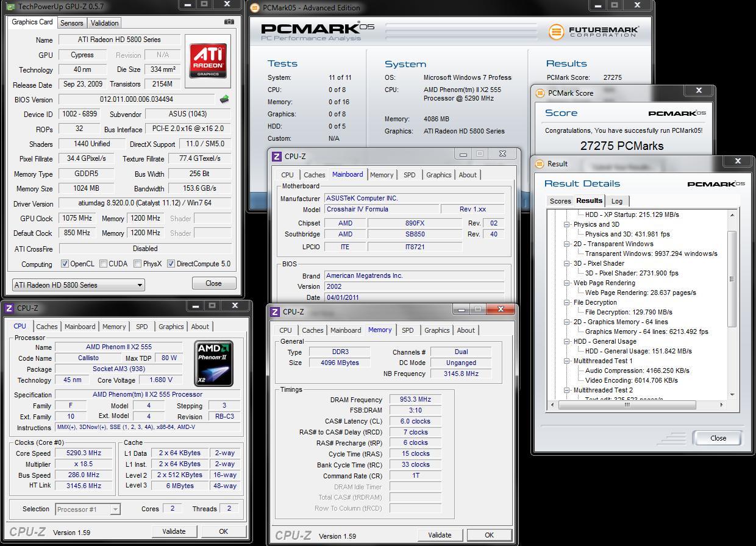Click the Z icon of the CPU-Z processor window
The width and height of the screenshot is (756, 546).
coord(9,308)
